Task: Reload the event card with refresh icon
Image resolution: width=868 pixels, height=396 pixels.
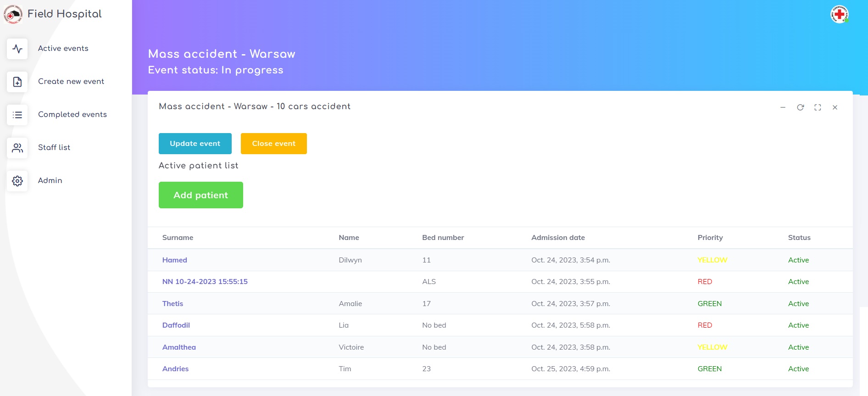Action: 801,107
